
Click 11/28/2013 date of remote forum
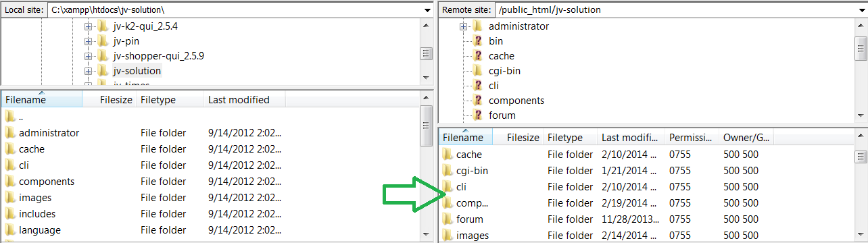(x=630, y=219)
